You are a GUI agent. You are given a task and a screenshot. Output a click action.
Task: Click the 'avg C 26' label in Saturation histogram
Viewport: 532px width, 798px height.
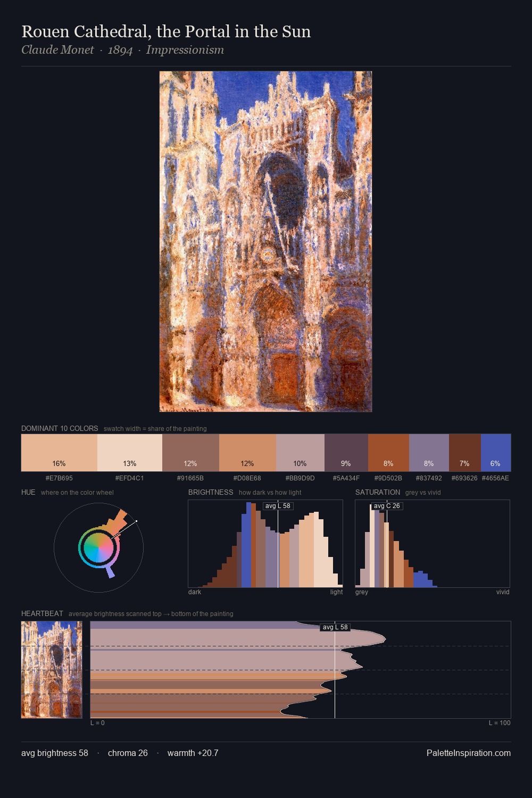[387, 506]
